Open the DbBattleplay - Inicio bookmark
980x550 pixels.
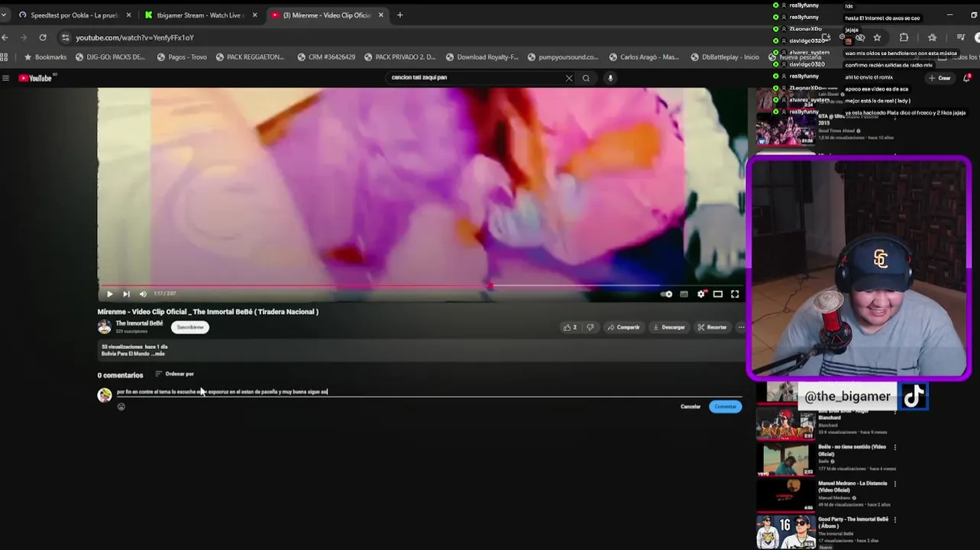[x=725, y=57]
